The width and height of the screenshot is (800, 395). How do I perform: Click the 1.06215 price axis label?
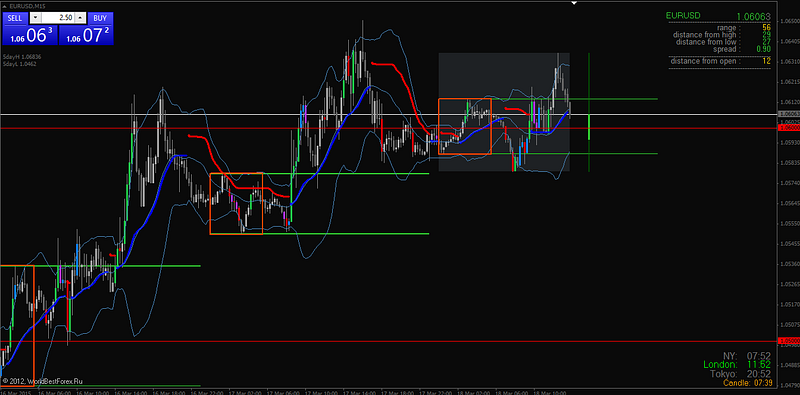pyautogui.click(x=789, y=82)
